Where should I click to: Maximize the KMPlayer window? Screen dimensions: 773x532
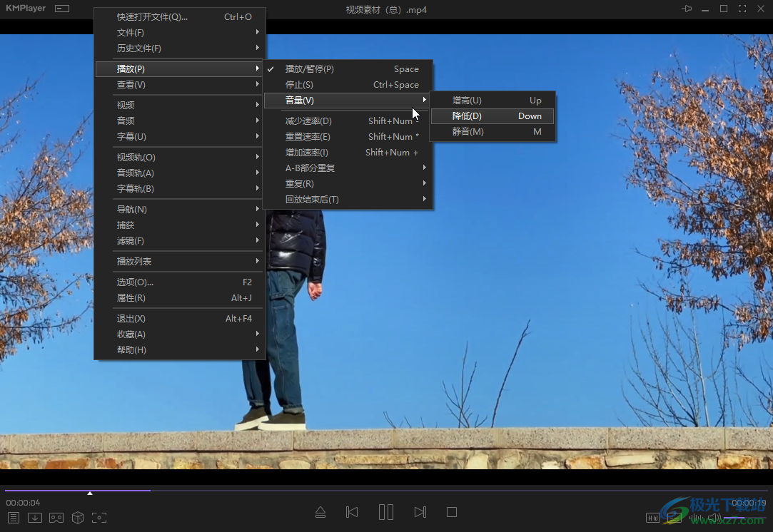[x=724, y=9]
